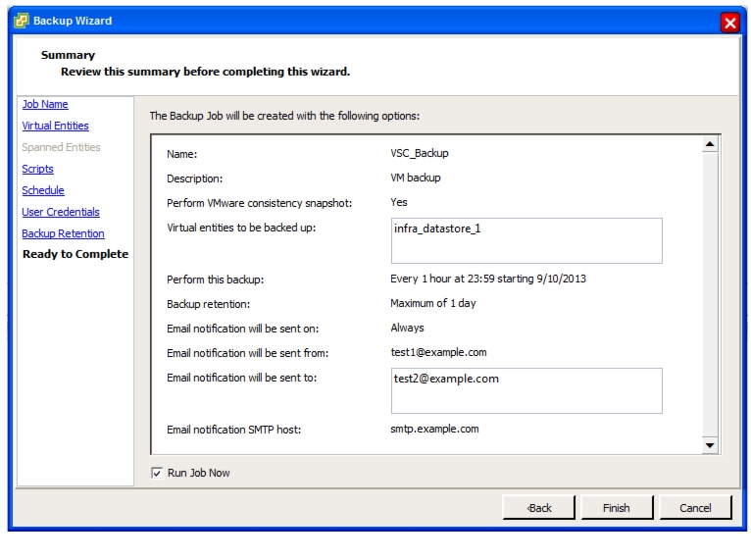This screenshot has height=560, width=751.
Task: Select the Ready to Complete step
Action: 75,254
